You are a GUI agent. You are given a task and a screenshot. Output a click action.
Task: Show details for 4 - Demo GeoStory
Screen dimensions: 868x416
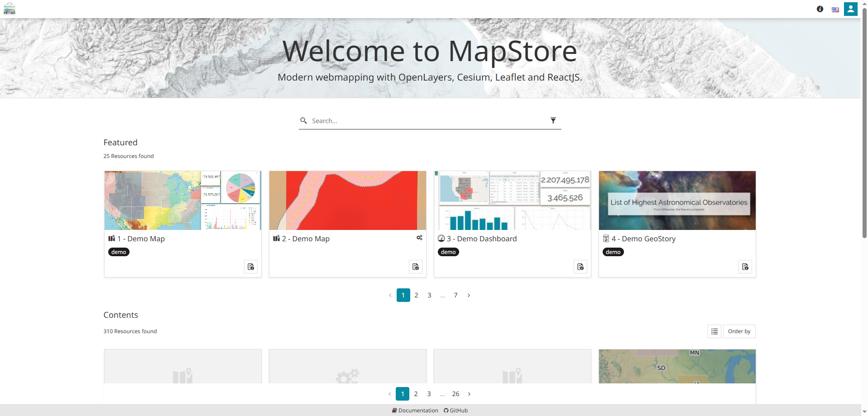745,267
